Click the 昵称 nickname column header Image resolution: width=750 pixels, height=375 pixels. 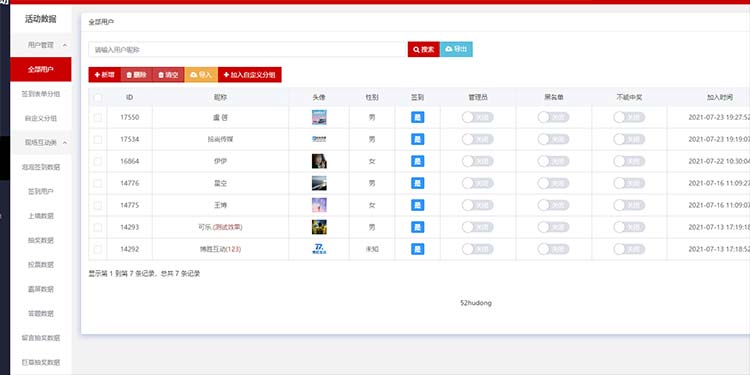click(220, 97)
